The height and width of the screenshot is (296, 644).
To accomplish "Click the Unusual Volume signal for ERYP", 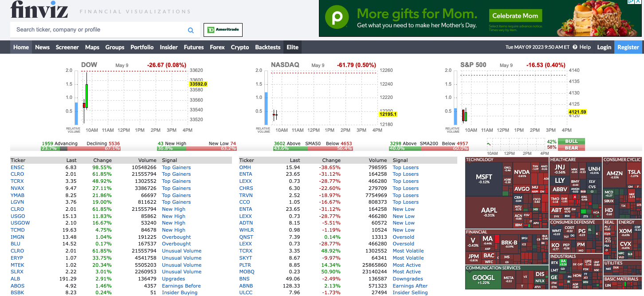I will point(181,258).
